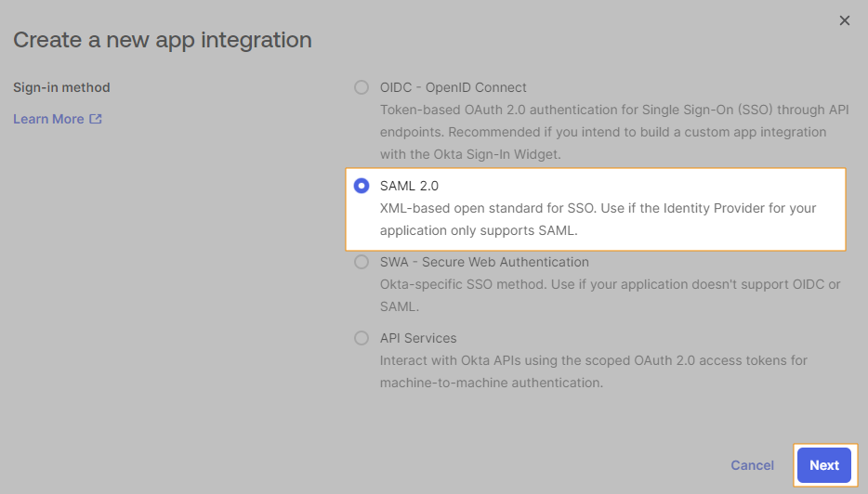Click the API Services option label
The height and width of the screenshot is (494, 868).
(418, 338)
